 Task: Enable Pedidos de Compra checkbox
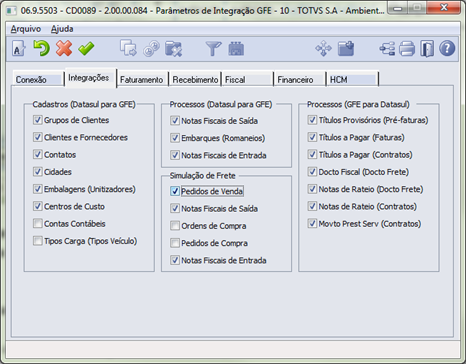(x=175, y=243)
